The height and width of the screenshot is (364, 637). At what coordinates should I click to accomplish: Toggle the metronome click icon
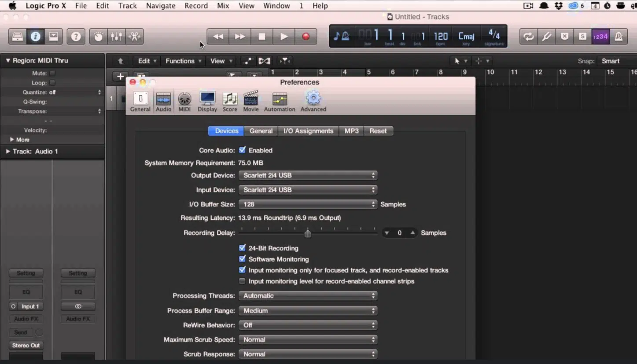(x=619, y=36)
